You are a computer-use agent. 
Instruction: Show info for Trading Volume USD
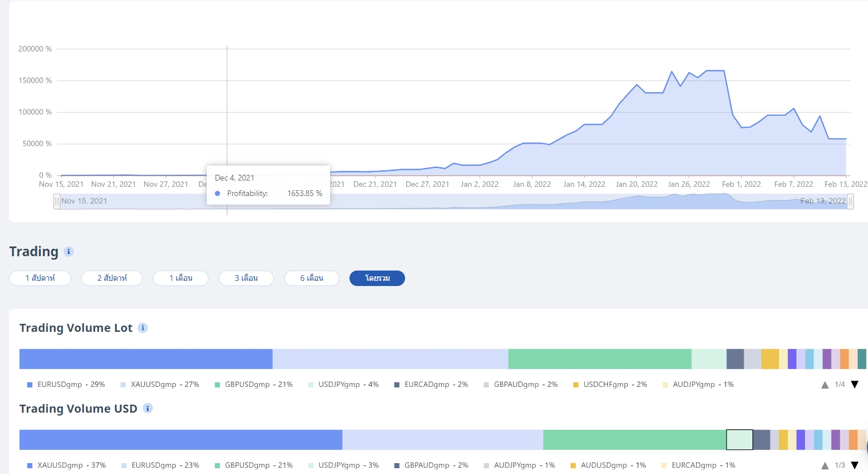pos(148,409)
